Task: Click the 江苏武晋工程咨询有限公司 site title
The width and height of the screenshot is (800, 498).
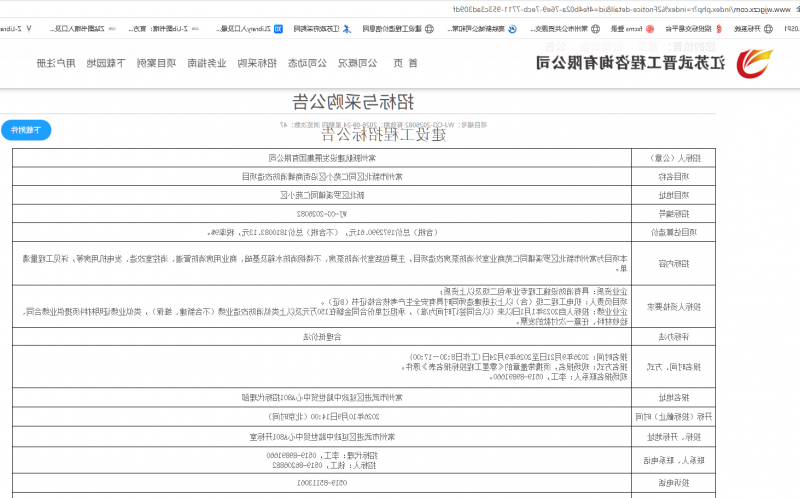Action: [x=631, y=63]
